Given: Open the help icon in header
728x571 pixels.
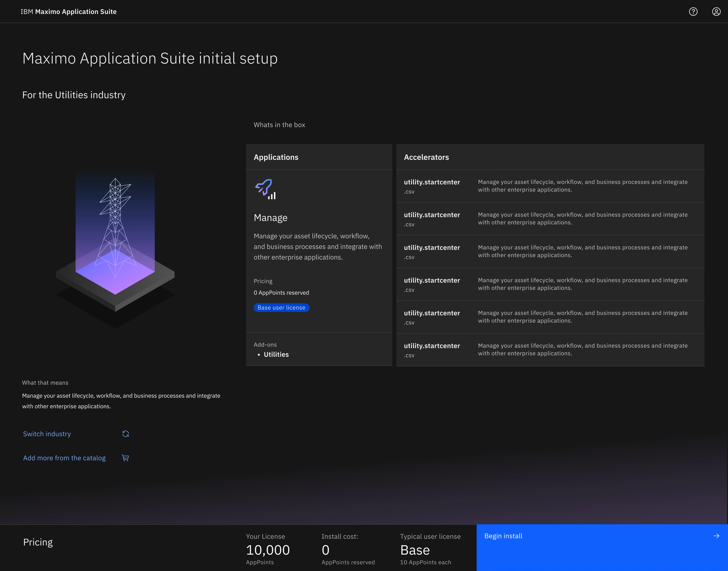Looking at the screenshot, I should click(x=693, y=12).
